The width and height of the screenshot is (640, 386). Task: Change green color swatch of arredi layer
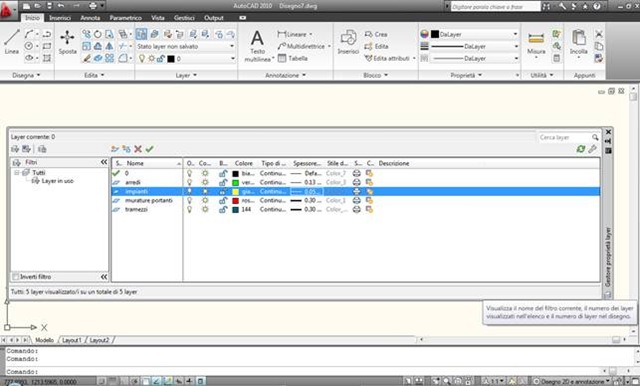tap(236, 182)
